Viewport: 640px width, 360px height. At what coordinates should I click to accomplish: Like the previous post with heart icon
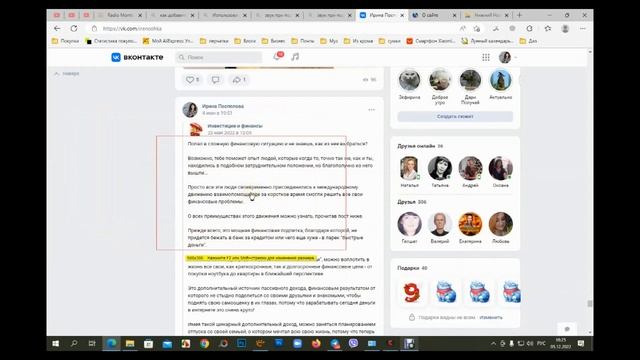(x=192, y=80)
